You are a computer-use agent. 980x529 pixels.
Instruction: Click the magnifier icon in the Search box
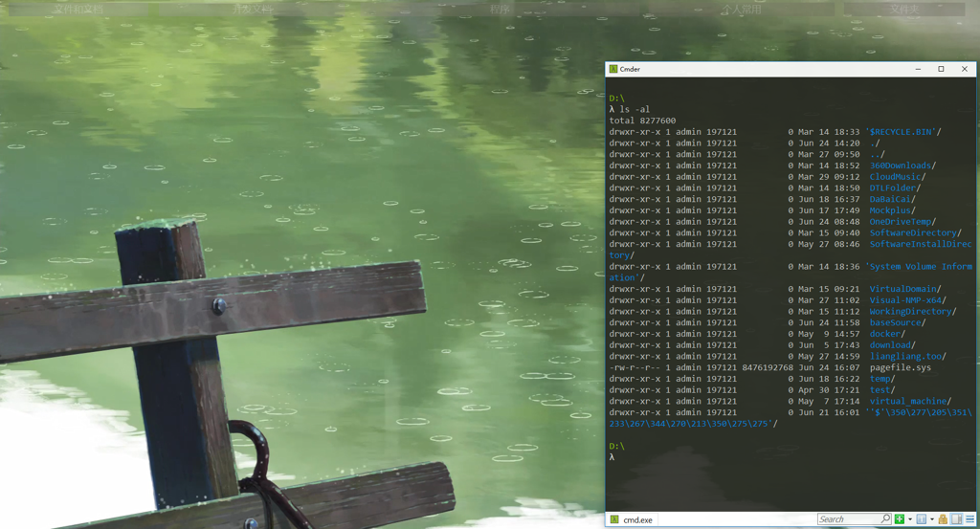coord(885,518)
